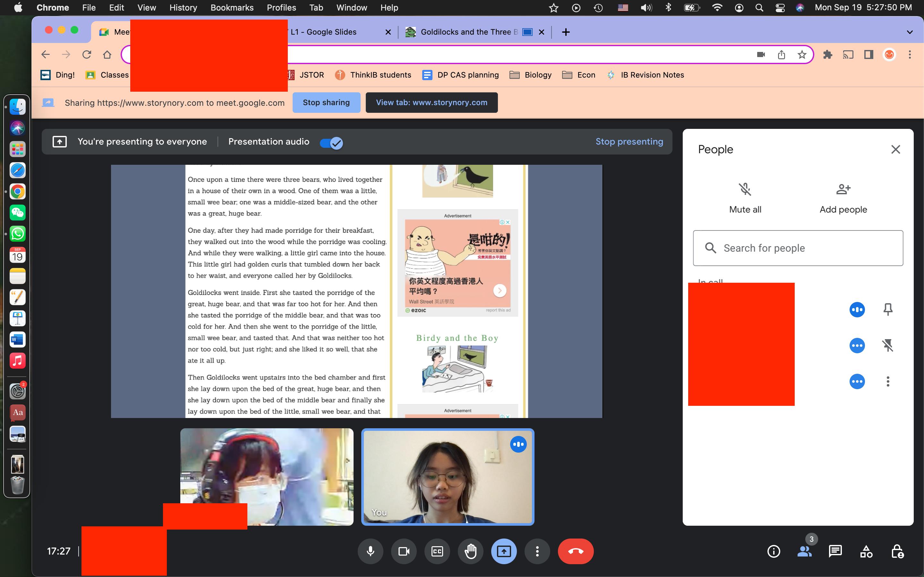Toggle the Presentation audio switch
The width and height of the screenshot is (924, 577).
331,143
